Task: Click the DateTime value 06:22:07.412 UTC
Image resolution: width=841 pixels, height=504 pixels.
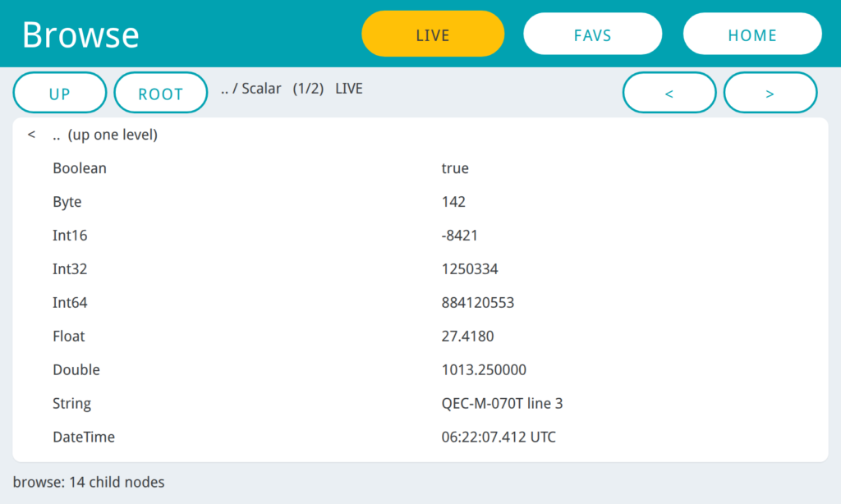Action: (x=499, y=437)
